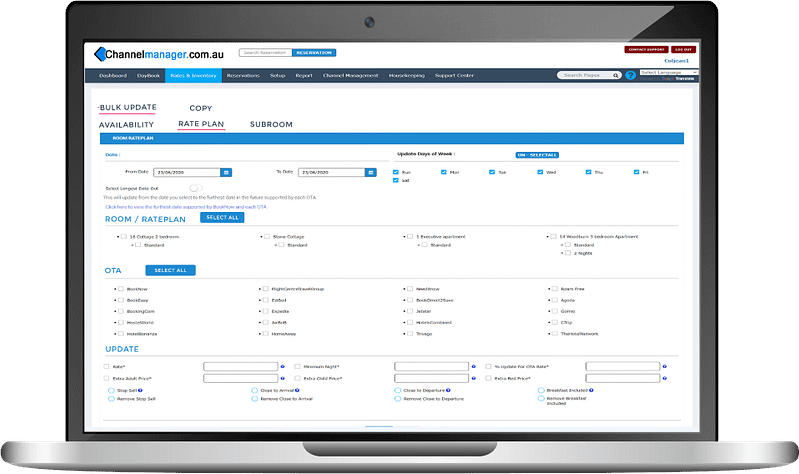Open the Support Center menu

[454, 75]
